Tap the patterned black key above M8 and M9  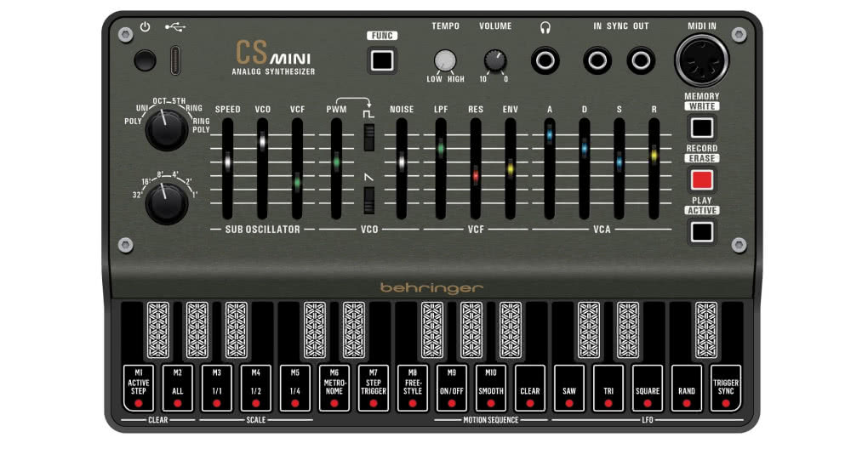coord(432,330)
